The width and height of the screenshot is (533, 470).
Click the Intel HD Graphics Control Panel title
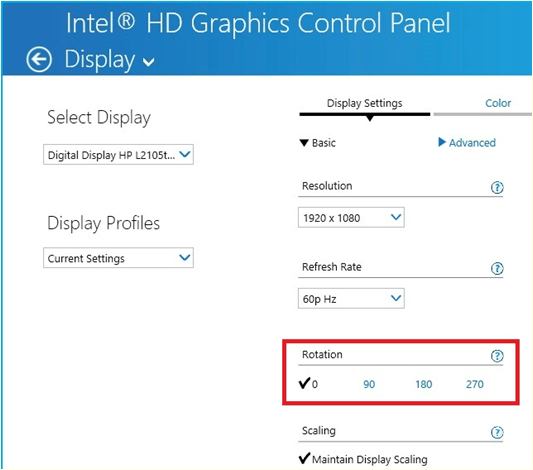click(258, 23)
